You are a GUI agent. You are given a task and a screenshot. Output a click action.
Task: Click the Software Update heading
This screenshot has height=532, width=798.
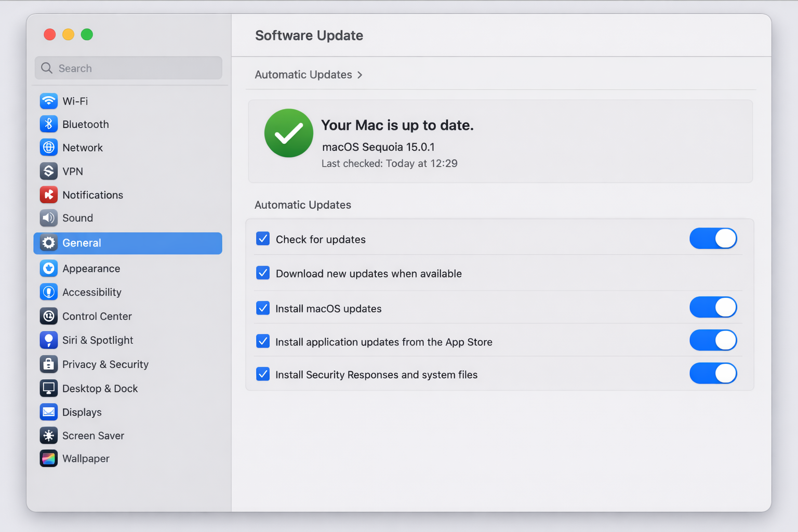(x=309, y=35)
